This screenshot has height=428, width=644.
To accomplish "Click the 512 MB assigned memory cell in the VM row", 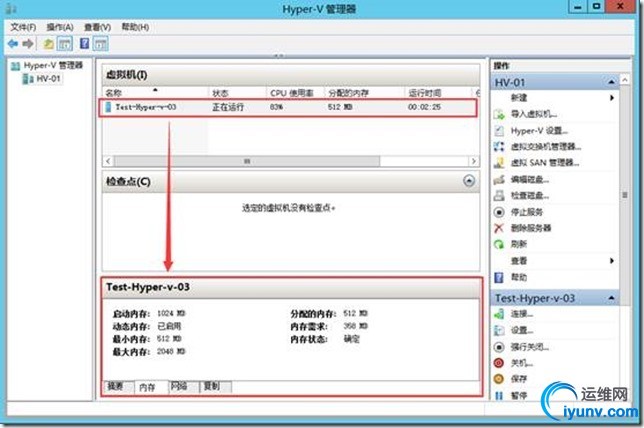I will 340,107.
